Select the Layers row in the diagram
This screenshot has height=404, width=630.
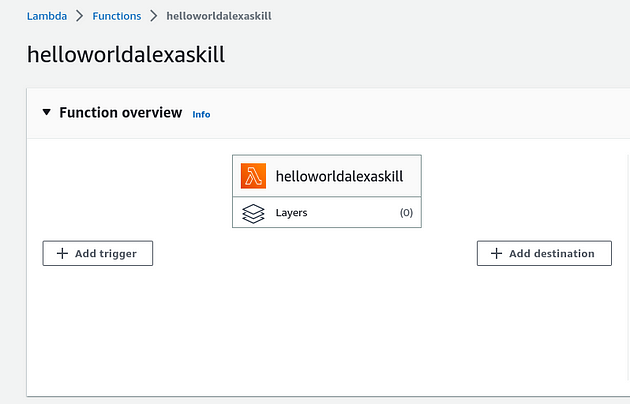pos(327,212)
